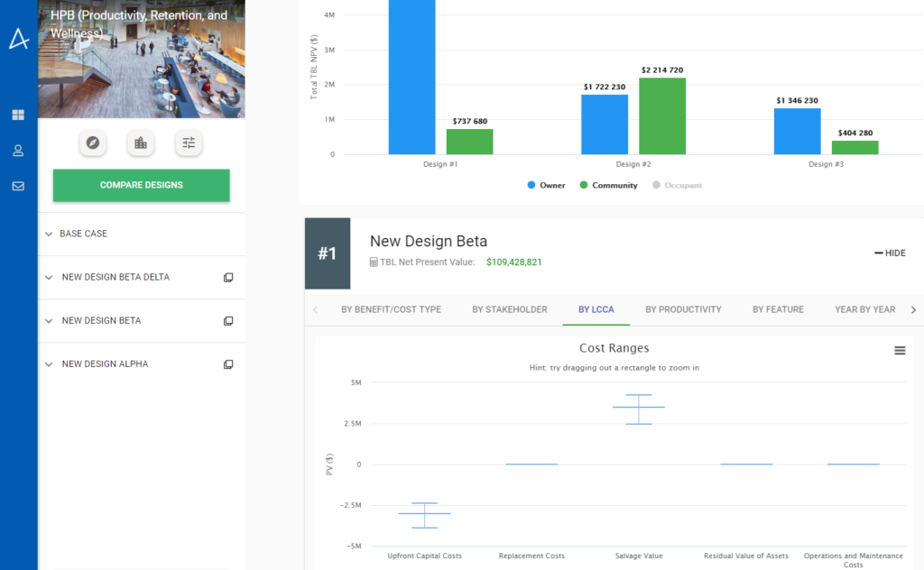924x570 pixels.
Task: Click the Compare Designs button
Action: [142, 185]
